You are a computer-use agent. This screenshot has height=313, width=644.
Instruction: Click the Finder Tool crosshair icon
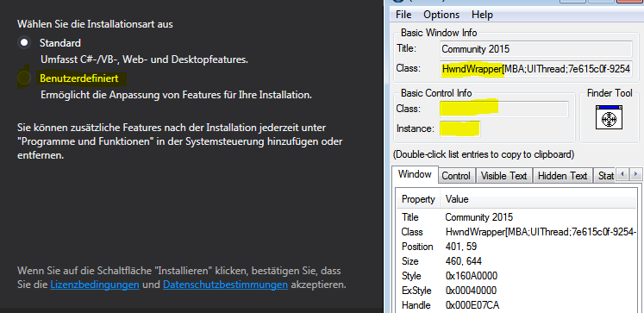pos(610,118)
